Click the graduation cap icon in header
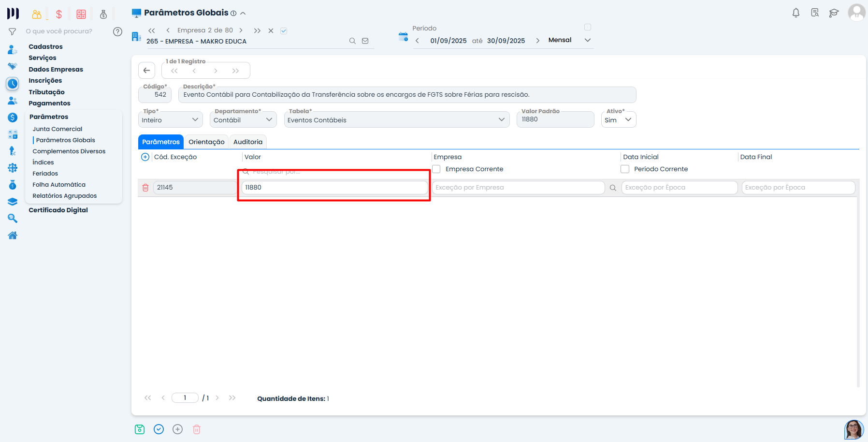 point(834,13)
